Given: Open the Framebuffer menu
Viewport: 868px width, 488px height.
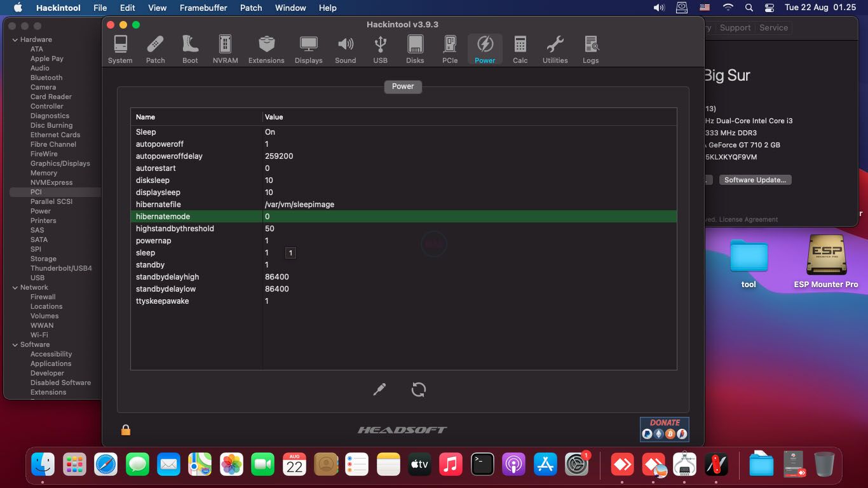Looking at the screenshot, I should [x=203, y=8].
